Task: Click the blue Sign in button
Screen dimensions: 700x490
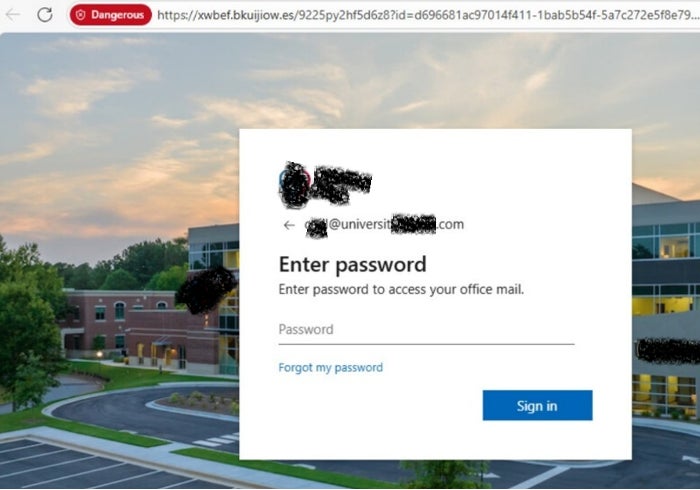Action: coord(538,405)
